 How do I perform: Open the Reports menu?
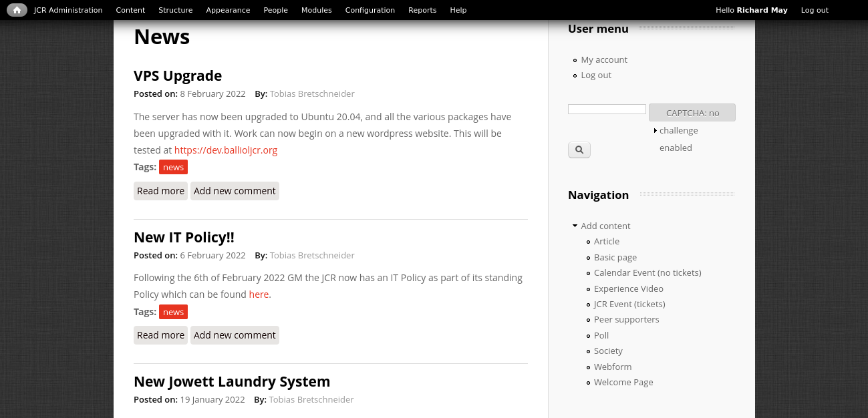click(x=422, y=9)
